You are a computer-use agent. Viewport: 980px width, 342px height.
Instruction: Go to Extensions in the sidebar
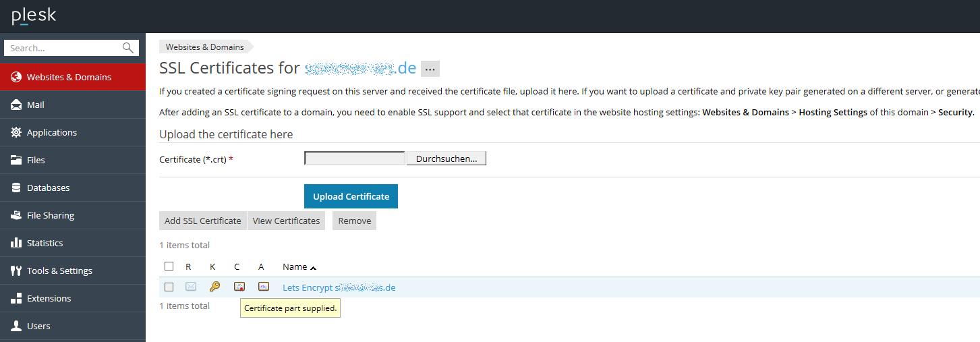49,298
